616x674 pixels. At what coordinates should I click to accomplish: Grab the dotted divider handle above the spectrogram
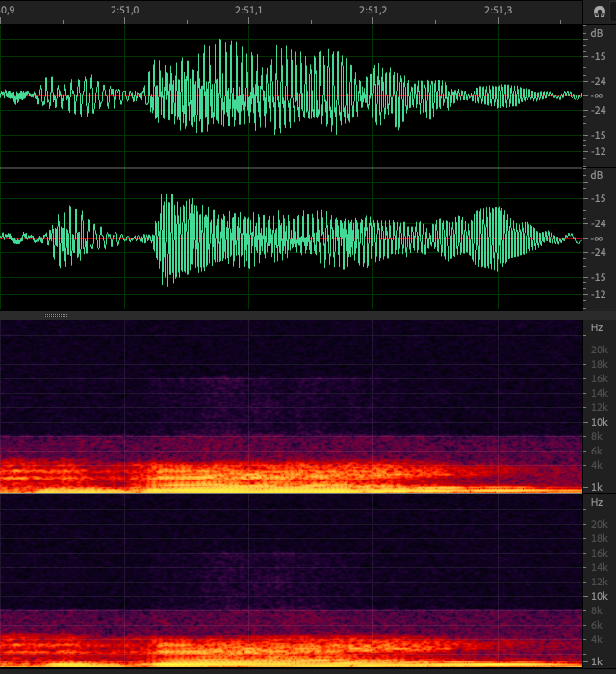pyautogui.click(x=56, y=315)
